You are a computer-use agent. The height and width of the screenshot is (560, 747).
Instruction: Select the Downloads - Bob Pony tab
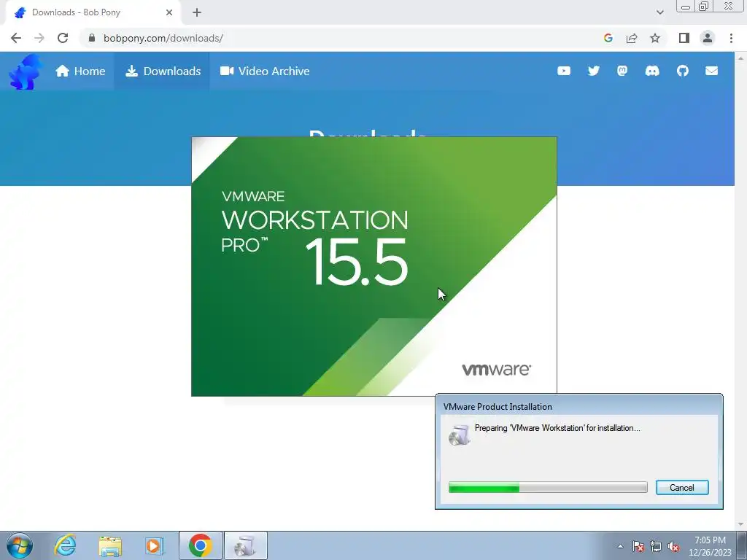(x=93, y=12)
